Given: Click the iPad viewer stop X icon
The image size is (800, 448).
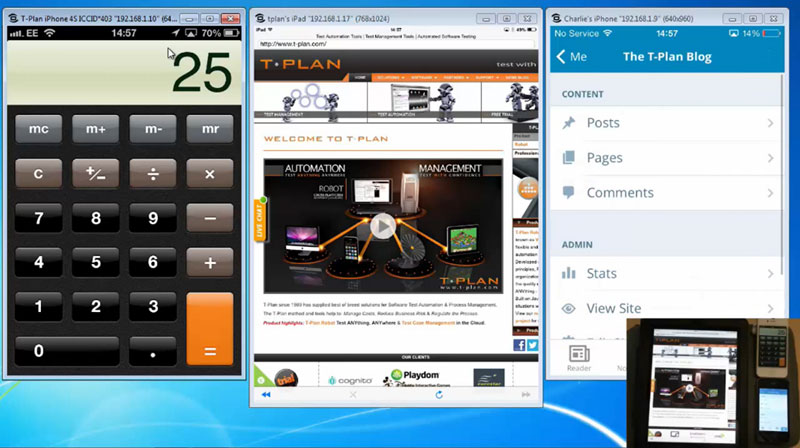Looking at the screenshot, I should (353, 394).
